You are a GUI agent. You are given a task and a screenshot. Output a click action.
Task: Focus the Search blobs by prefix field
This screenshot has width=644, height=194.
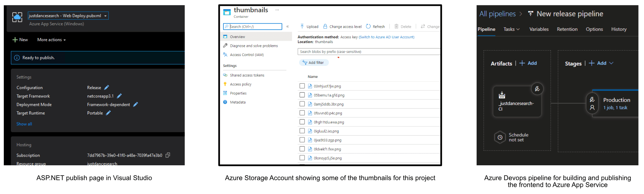pyautogui.click(x=369, y=52)
